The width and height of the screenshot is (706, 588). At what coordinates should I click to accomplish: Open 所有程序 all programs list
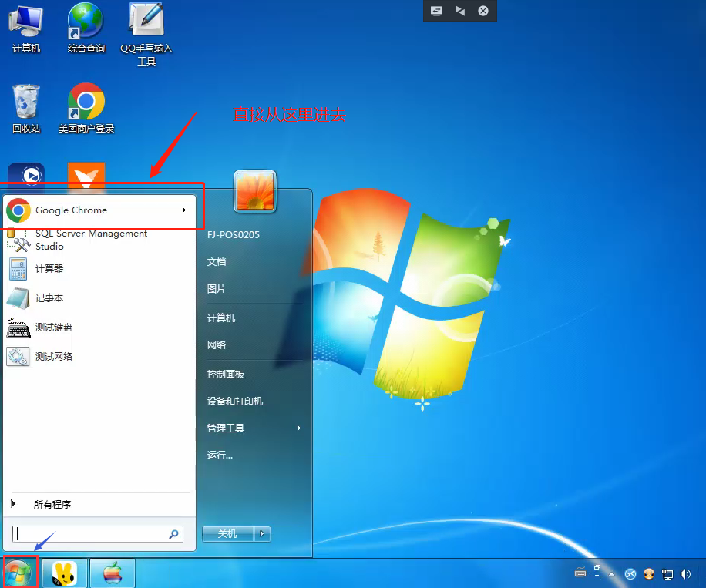(x=52, y=505)
